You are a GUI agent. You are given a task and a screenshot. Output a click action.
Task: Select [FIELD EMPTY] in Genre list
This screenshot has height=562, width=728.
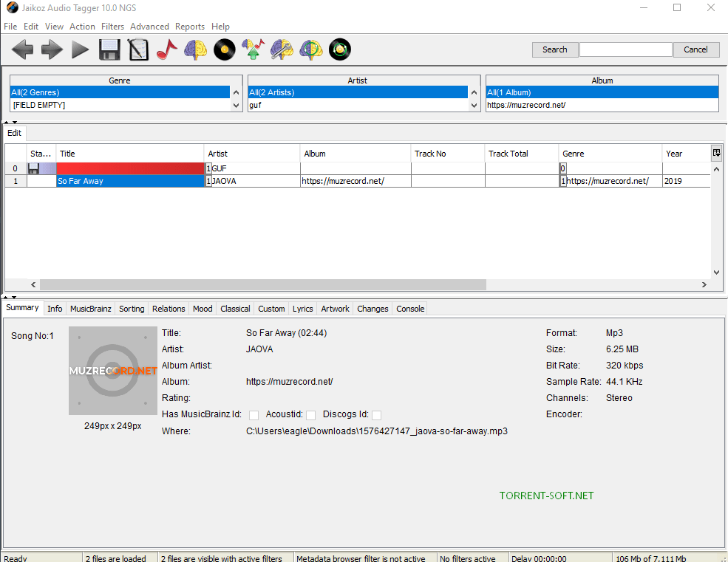pyautogui.click(x=120, y=106)
